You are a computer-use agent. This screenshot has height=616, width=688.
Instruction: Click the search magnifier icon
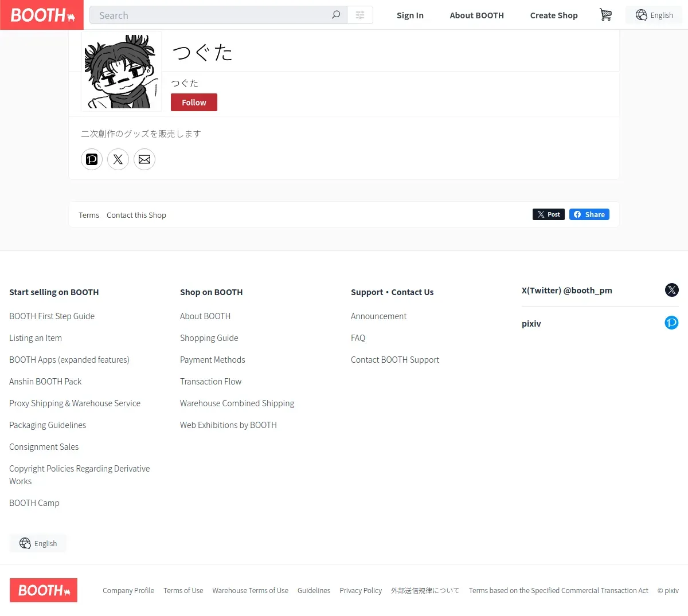pyautogui.click(x=336, y=15)
